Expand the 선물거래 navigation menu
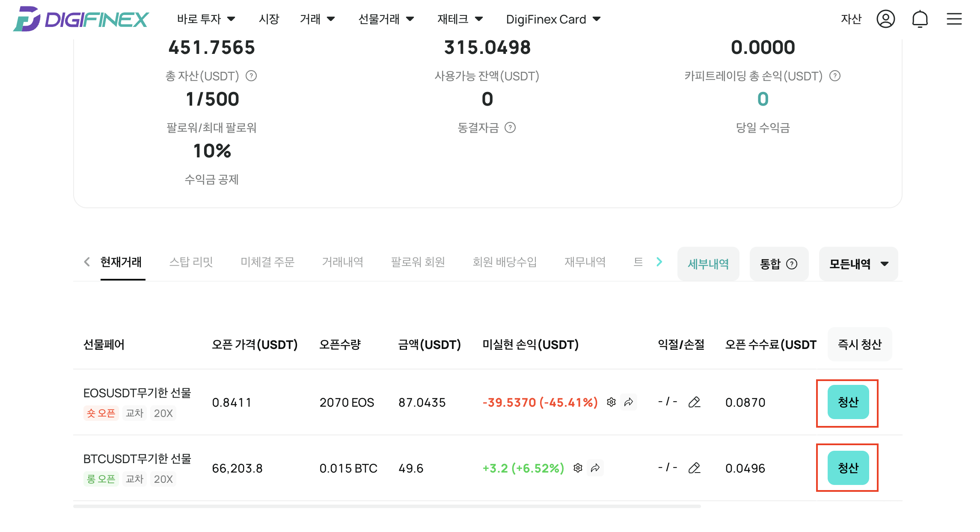 pyautogui.click(x=386, y=19)
